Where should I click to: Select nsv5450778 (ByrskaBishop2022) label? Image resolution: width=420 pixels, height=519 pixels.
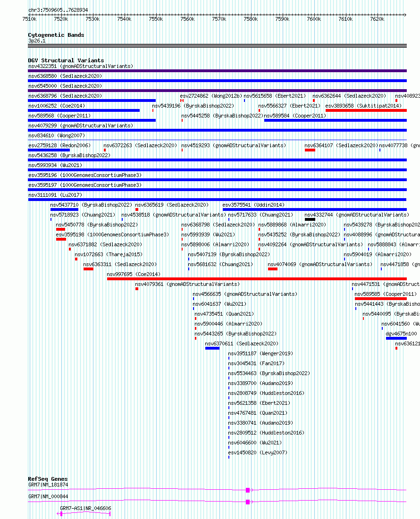(97, 225)
